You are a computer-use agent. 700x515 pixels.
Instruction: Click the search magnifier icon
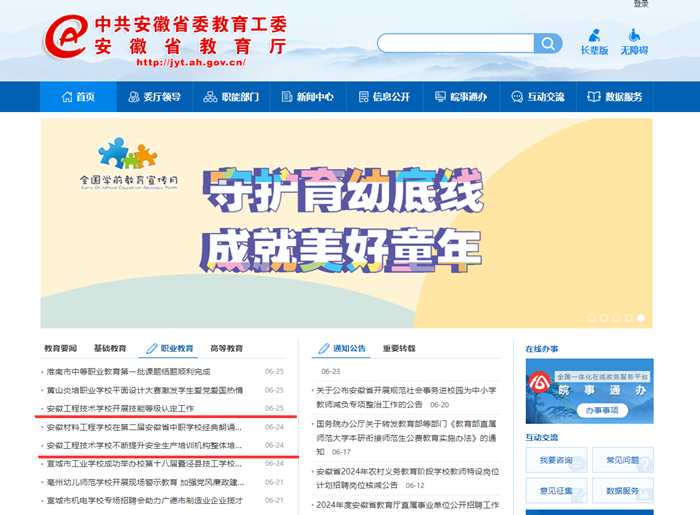point(548,43)
